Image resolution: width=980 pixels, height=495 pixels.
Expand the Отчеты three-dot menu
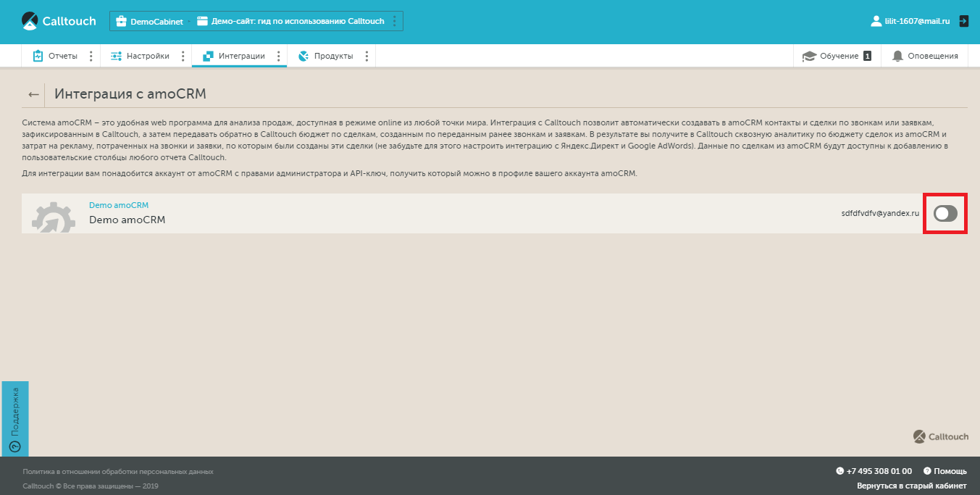(91, 56)
